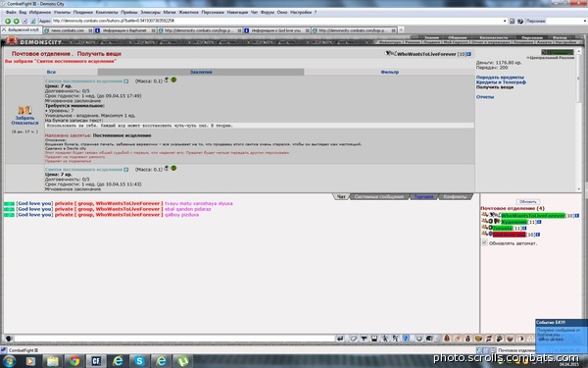Click the chat message input field
This screenshot has width=588, height=368.
click(173, 339)
